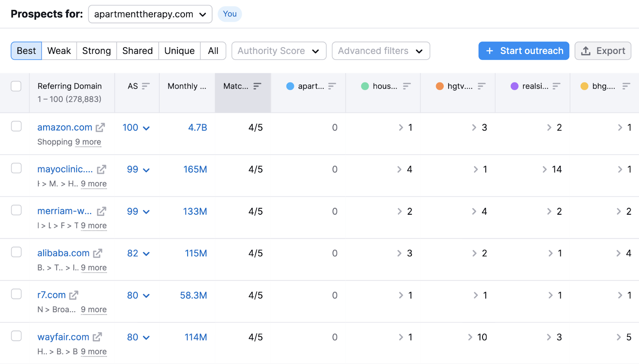Image resolution: width=639 pixels, height=364 pixels.
Task: Check the amazon.com row checkbox
Action: (x=16, y=126)
